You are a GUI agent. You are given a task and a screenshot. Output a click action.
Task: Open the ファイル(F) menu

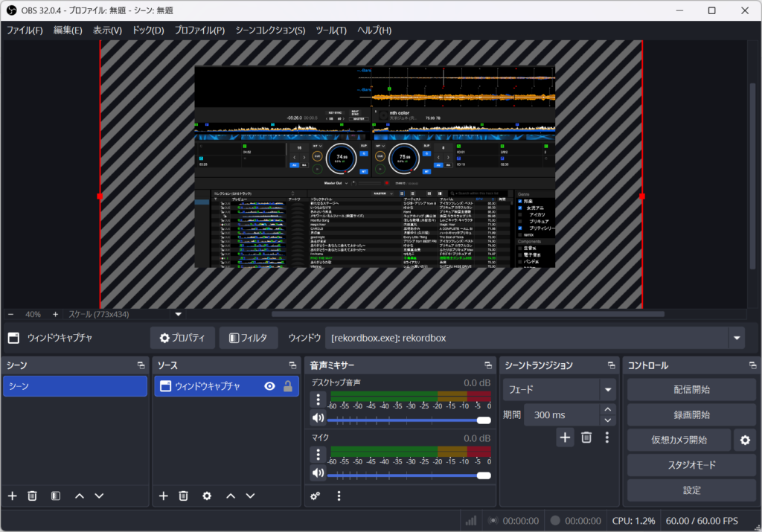[x=25, y=31]
